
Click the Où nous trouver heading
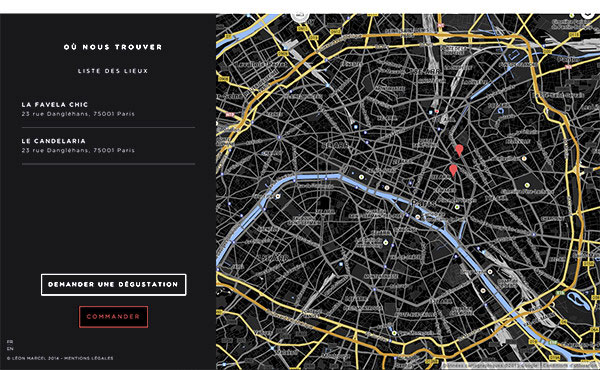(113, 47)
